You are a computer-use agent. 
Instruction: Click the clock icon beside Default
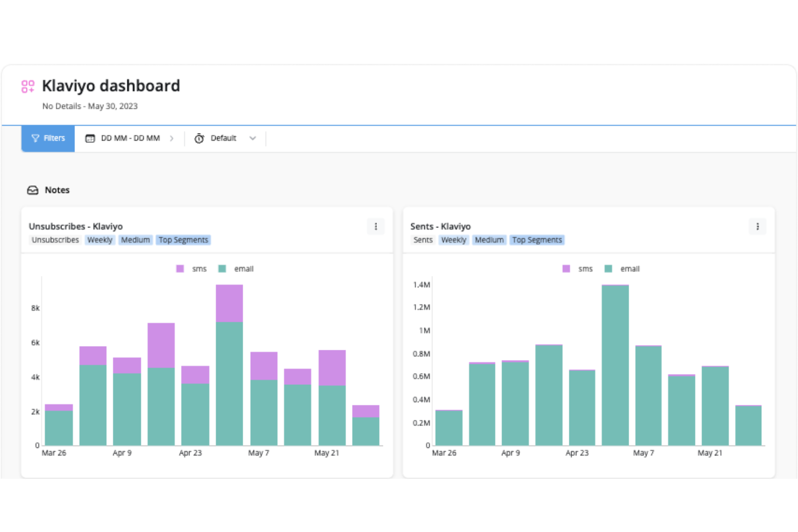point(200,138)
